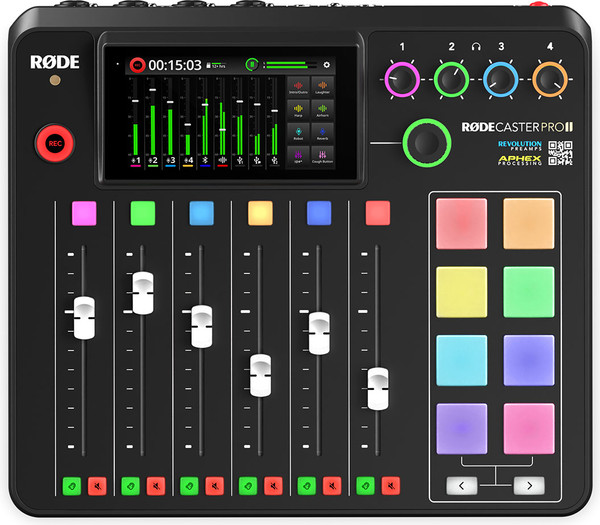Go to next pad bank with right arrow
This screenshot has height=525, width=600.
[529, 486]
